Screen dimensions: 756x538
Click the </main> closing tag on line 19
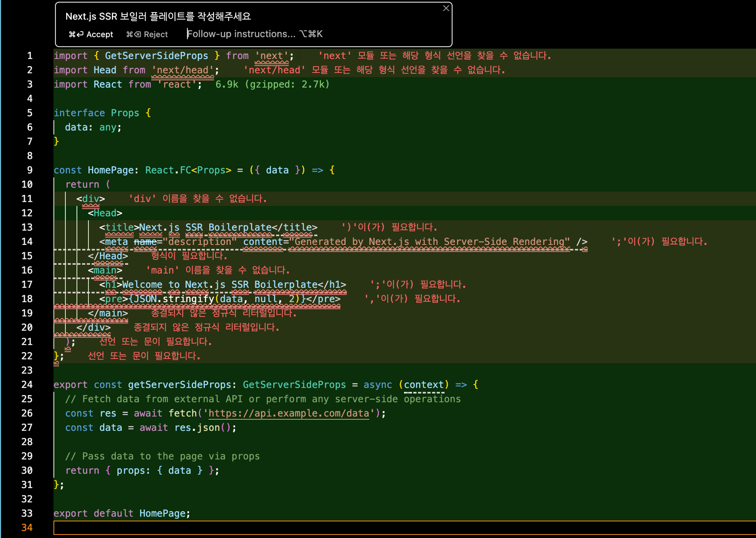[108, 313]
